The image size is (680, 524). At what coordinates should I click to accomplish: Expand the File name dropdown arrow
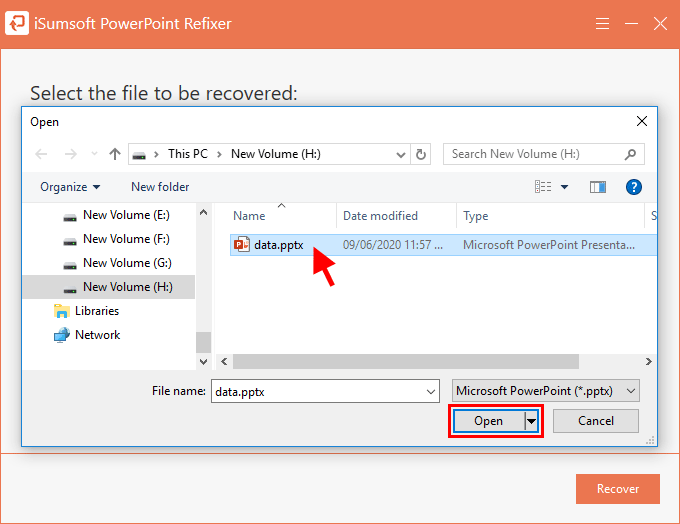click(x=431, y=392)
